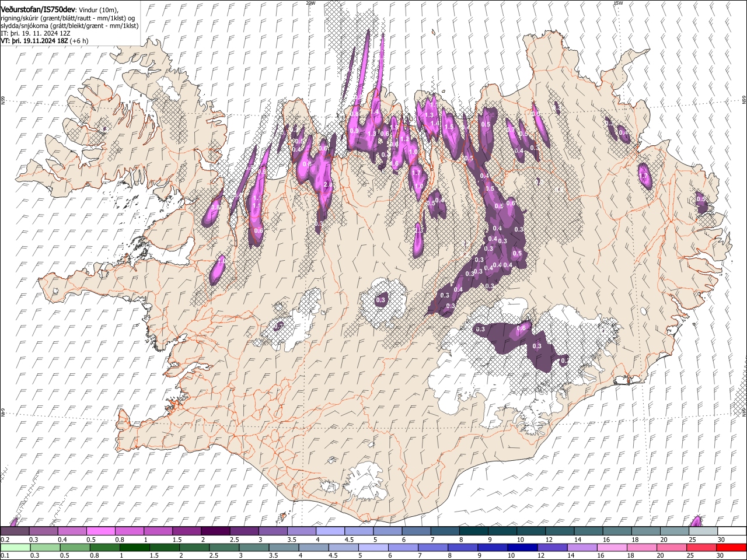
Task: Select the bright pink upper legend swatch labeled 0.5
Action: [100, 531]
